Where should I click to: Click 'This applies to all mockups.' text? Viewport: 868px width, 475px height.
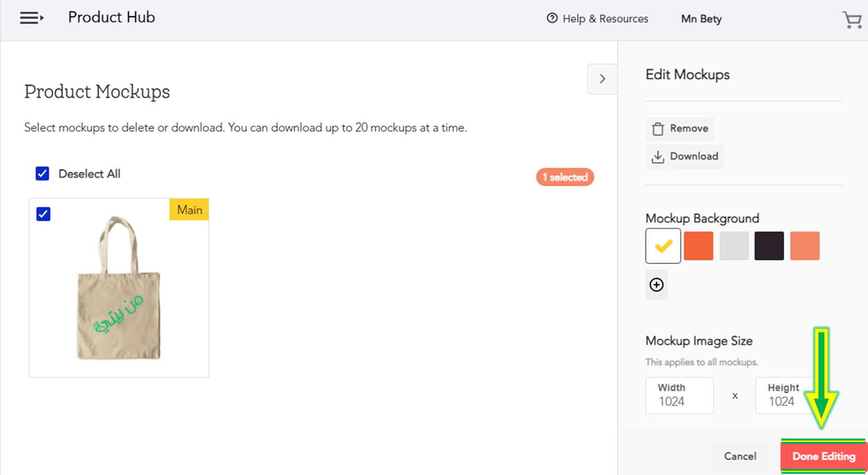[702, 362]
